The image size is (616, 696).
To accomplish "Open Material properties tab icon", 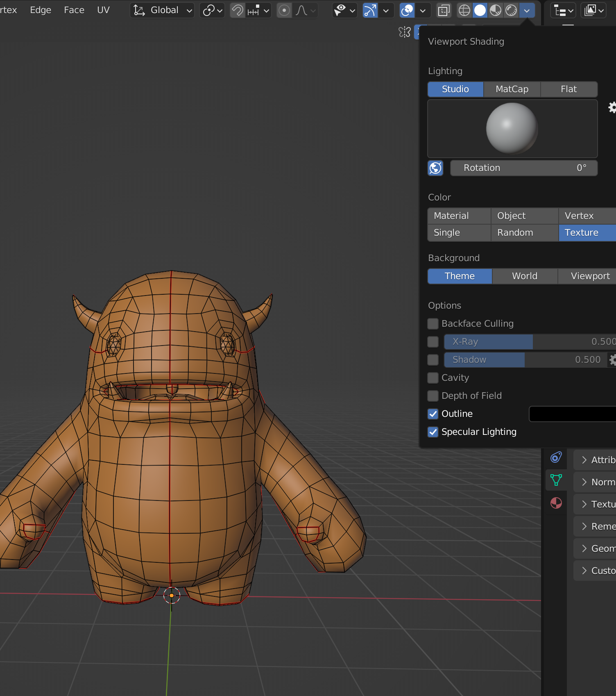I will click(x=556, y=503).
